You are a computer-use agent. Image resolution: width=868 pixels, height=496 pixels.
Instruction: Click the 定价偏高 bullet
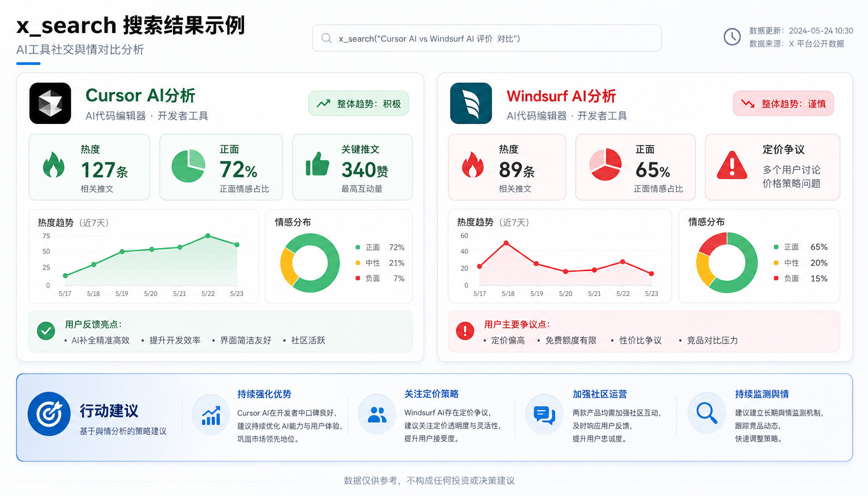point(508,341)
